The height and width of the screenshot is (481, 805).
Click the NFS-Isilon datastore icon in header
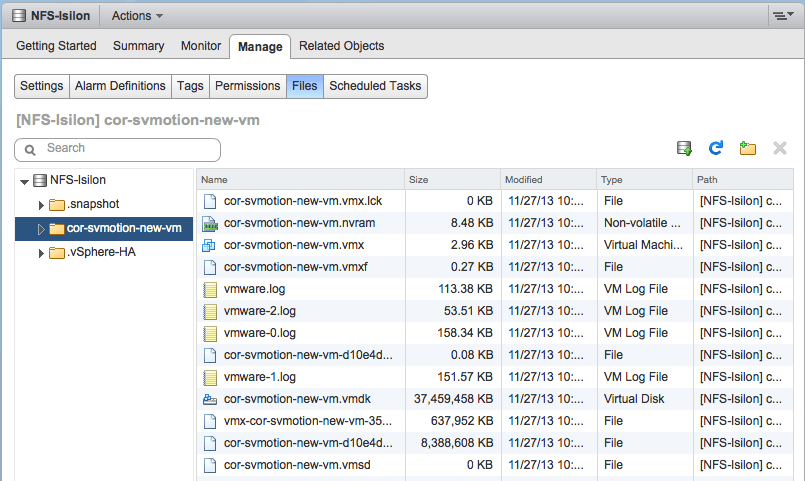(x=19, y=16)
